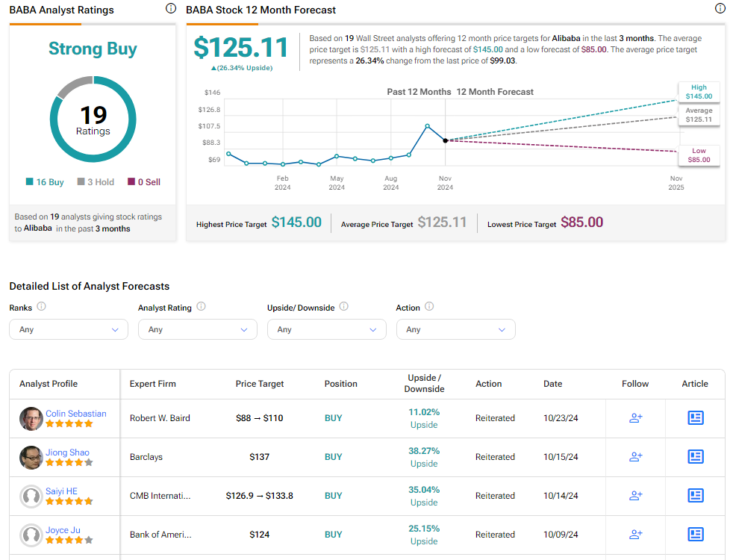733x560 pixels.
Task: Open Jiong Shao's profile name link
Action: (x=67, y=452)
